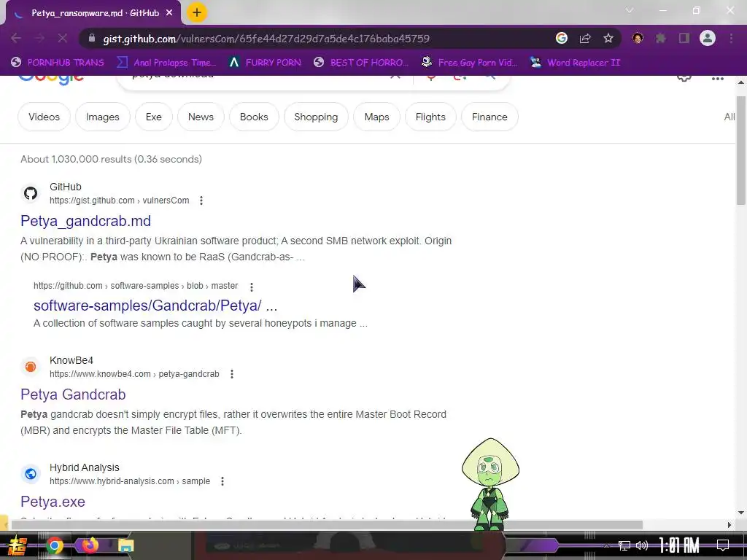Select the News filter chip

coord(201,117)
